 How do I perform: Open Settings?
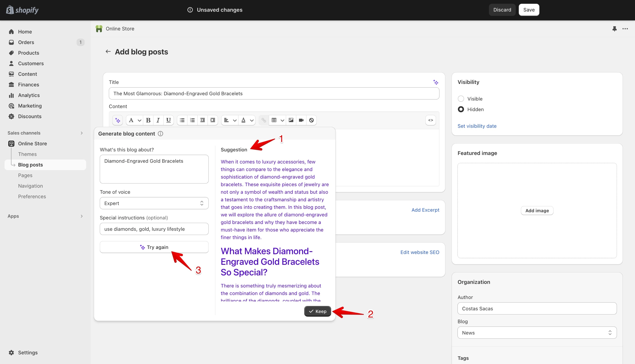coord(28,353)
